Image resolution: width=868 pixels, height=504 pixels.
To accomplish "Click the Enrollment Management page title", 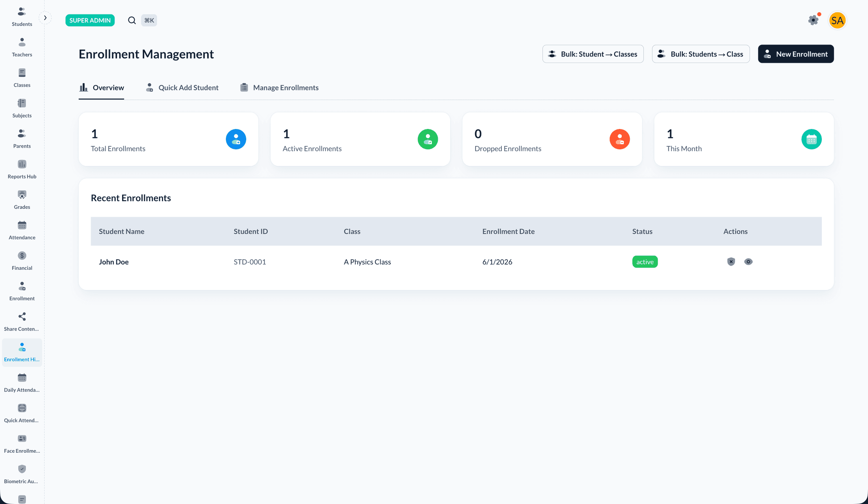I will [x=146, y=54].
